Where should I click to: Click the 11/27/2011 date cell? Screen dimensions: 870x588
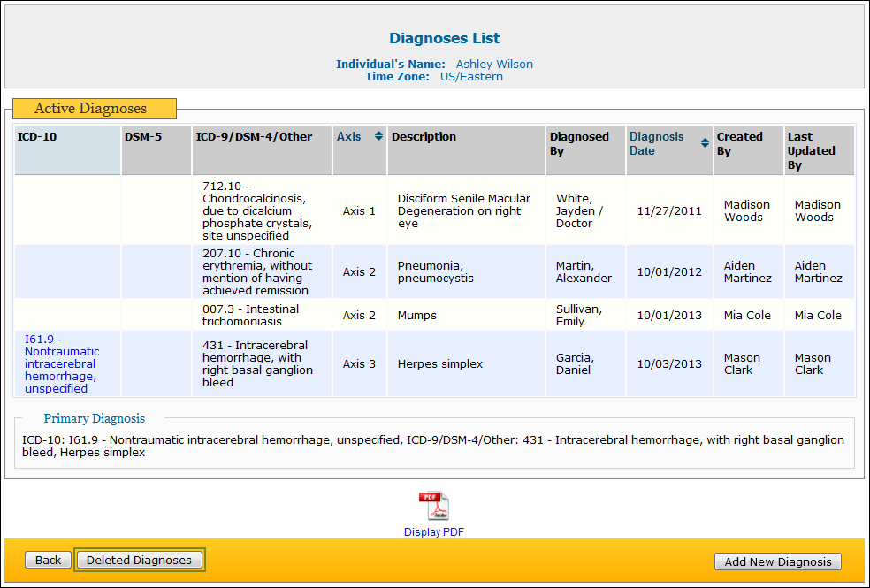coord(669,210)
